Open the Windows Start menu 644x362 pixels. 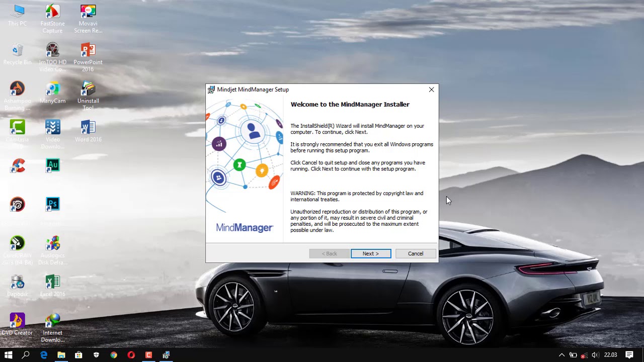click(x=9, y=355)
